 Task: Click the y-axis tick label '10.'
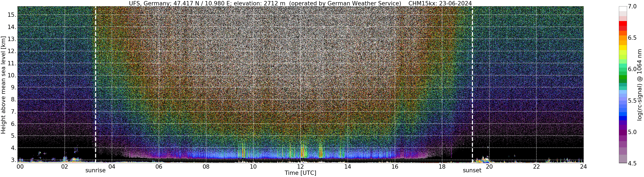[12, 75]
